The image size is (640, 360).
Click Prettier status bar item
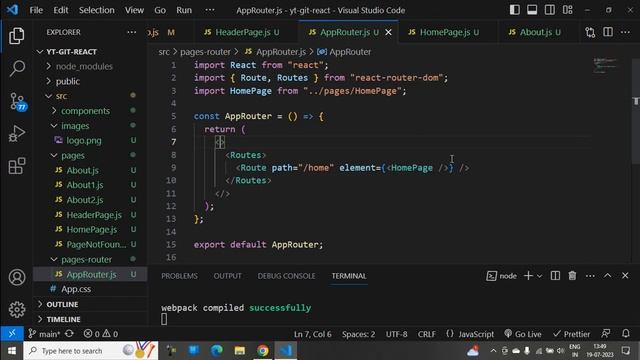571,334
